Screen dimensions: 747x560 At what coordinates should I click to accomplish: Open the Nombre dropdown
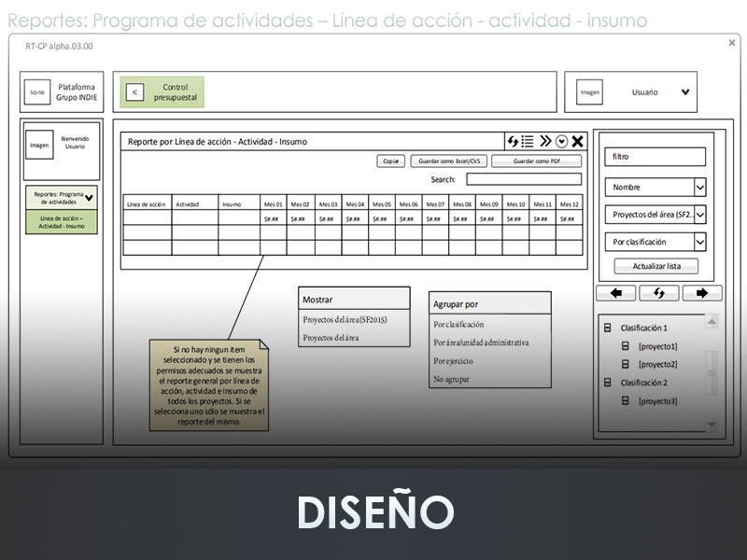point(699,188)
